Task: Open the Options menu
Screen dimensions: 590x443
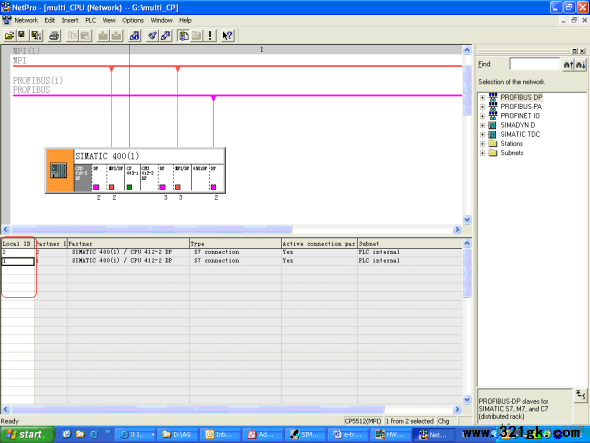Action: 133,20
